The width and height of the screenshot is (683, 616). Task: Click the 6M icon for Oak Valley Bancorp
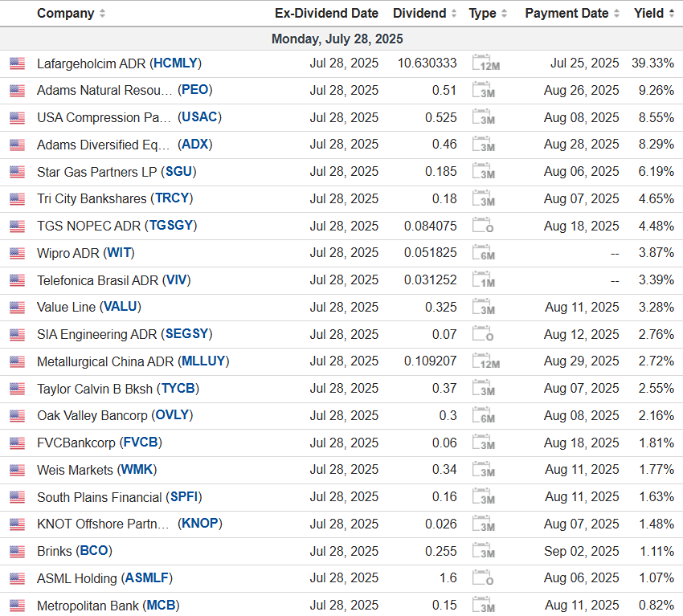tap(483, 415)
